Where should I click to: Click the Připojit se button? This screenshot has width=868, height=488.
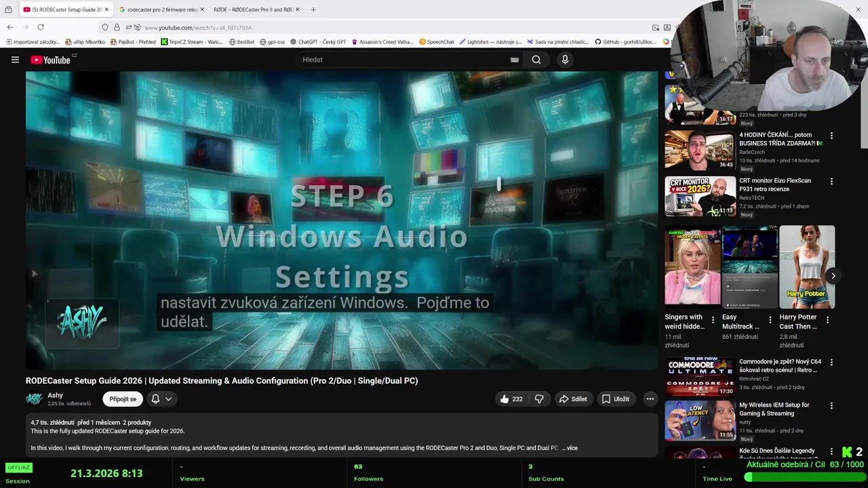pos(123,399)
